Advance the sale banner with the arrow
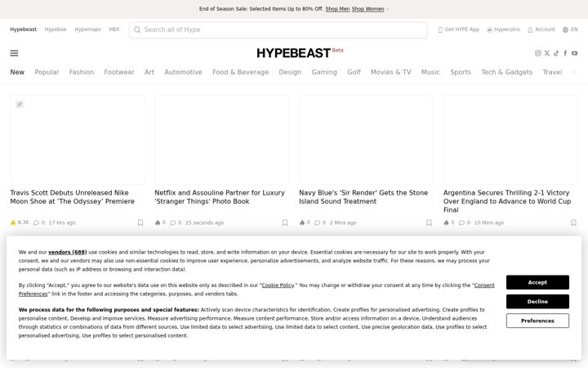This screenshot has width=588, height=368. 387,9
